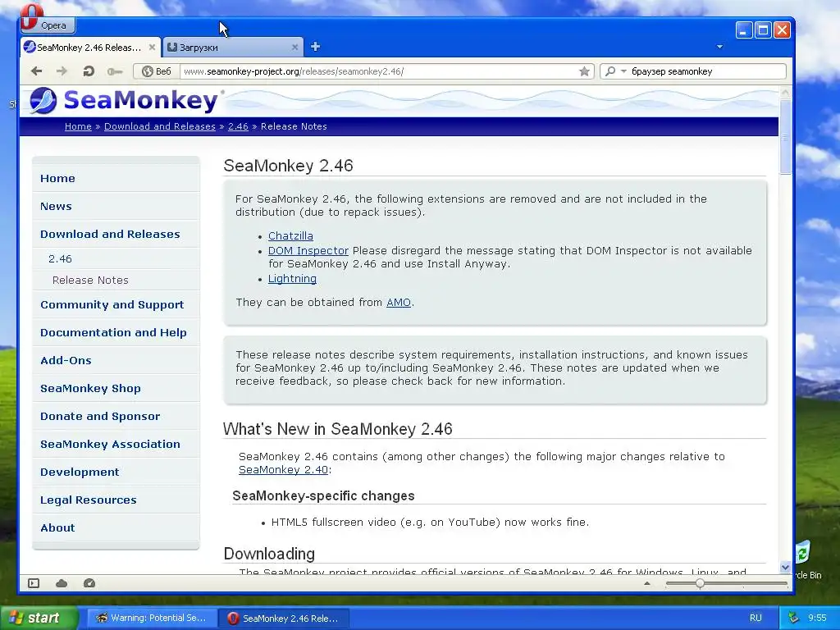
Task: Toggle the panel sidebar icon in status bar
Action: (34, 583)
